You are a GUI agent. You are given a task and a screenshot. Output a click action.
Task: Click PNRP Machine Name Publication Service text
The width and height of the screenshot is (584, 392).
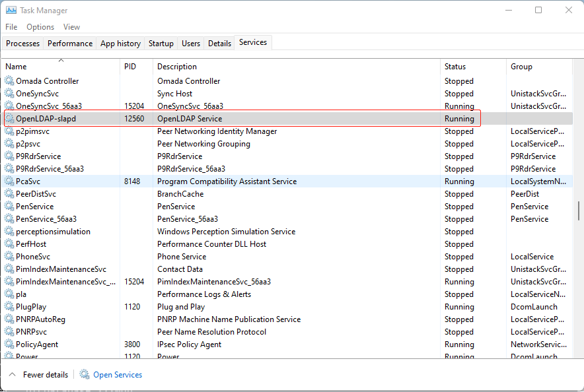coord(229,319)
